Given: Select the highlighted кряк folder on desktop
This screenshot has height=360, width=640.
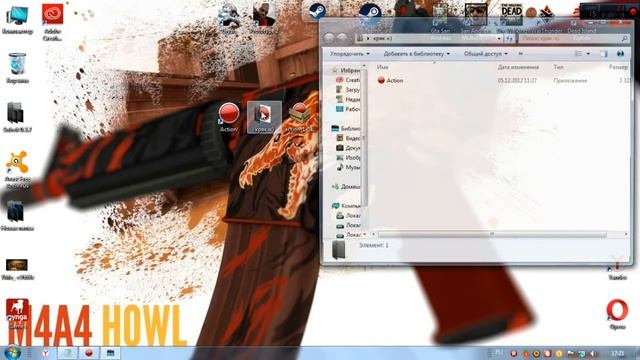Looking at the screenshot, I should (264, 117).
